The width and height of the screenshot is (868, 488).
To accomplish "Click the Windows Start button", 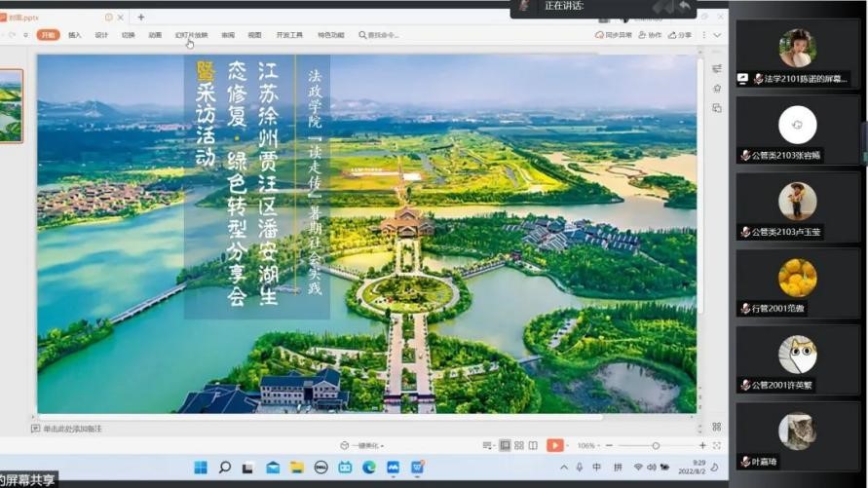I will (x=201, y=468).
